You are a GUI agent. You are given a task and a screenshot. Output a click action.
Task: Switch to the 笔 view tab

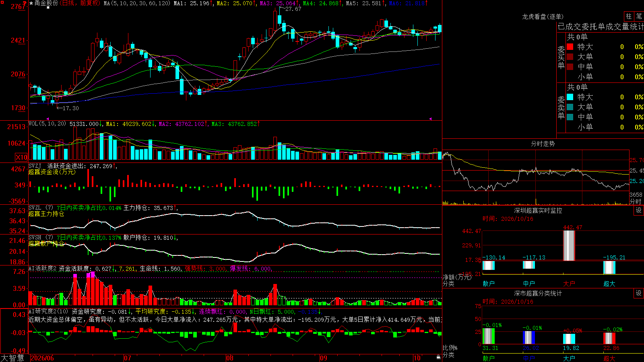point(639,16)
